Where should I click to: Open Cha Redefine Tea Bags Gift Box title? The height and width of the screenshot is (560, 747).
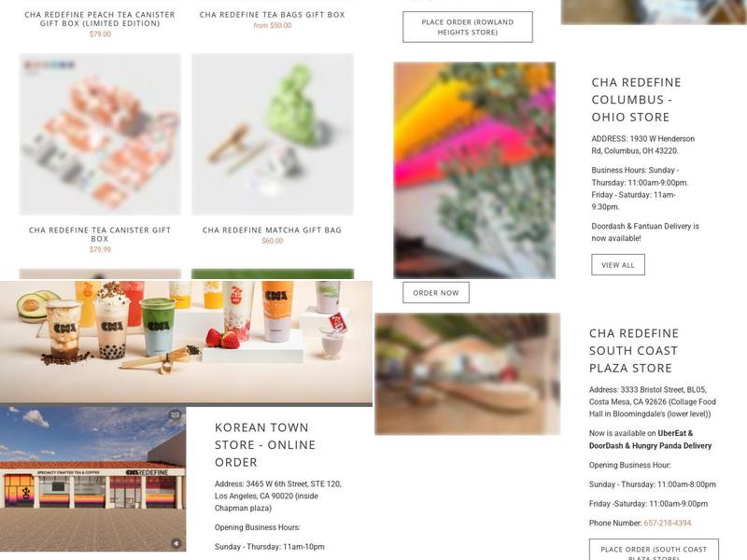pos(272,15)
